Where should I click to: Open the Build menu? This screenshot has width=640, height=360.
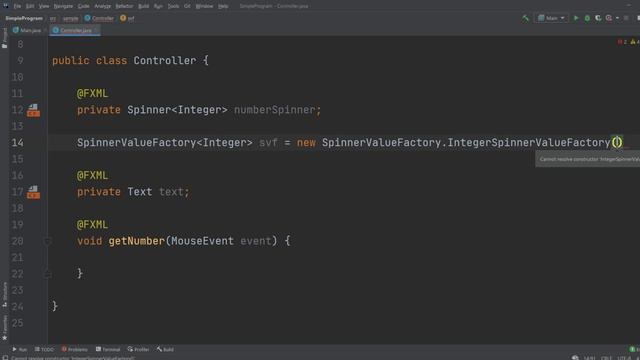(143, 6)
